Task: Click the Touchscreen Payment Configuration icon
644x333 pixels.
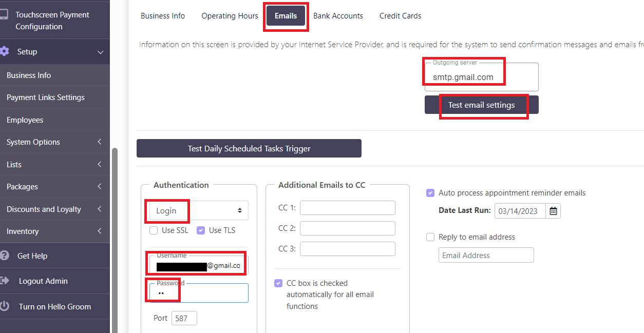Action: 4,15
